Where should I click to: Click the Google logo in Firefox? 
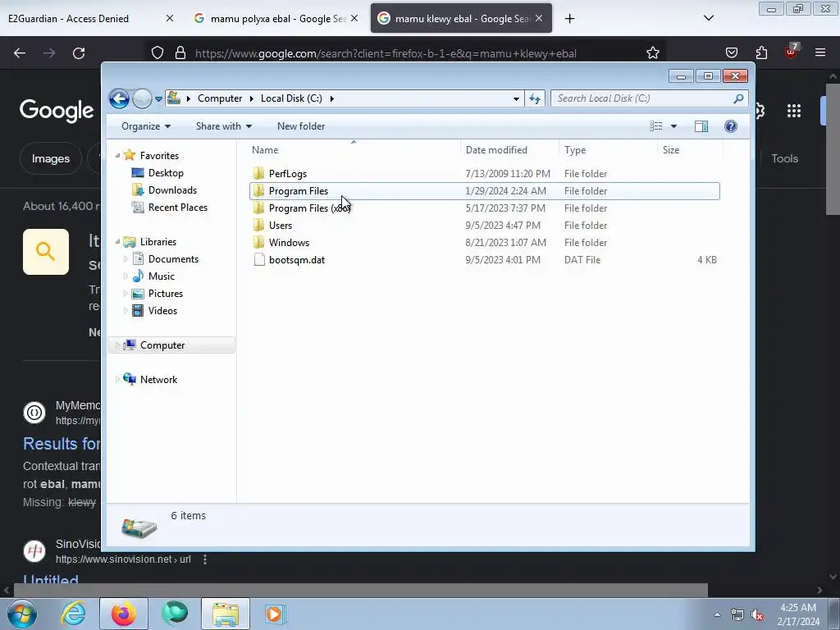point(57,111)
